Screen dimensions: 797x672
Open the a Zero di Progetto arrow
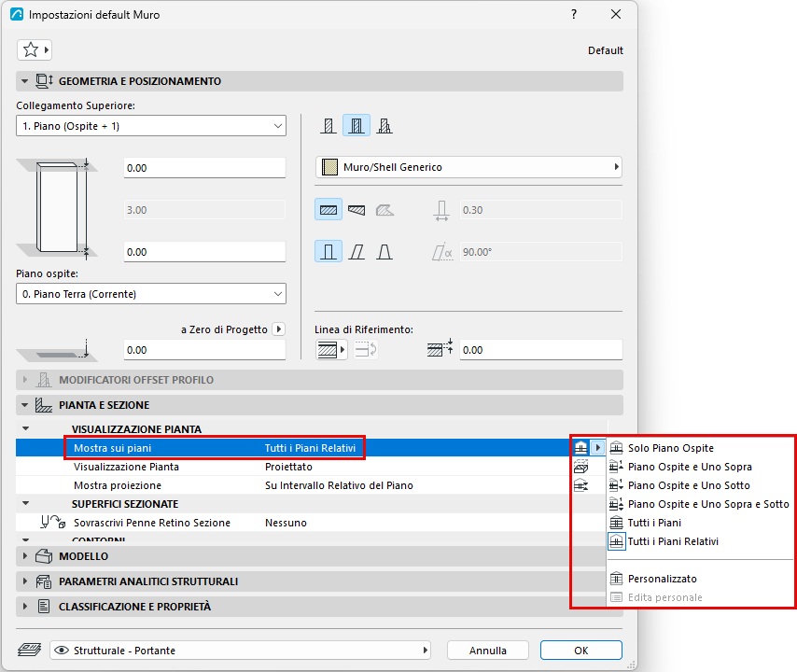tap(278, 329)
